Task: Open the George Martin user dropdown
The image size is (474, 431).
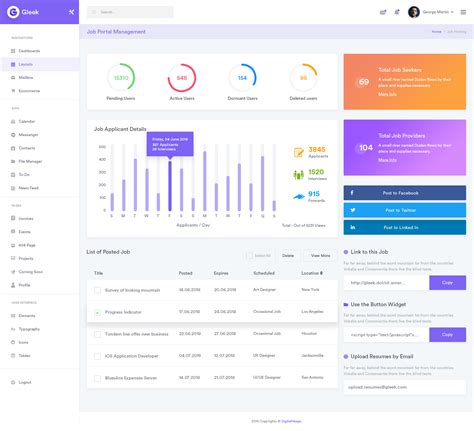Action: point(438,12)
